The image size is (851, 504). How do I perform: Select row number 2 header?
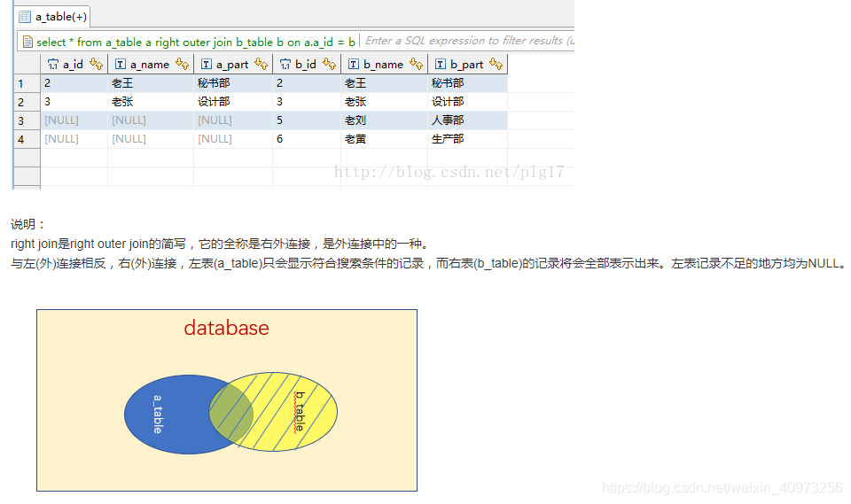[27, 102]
